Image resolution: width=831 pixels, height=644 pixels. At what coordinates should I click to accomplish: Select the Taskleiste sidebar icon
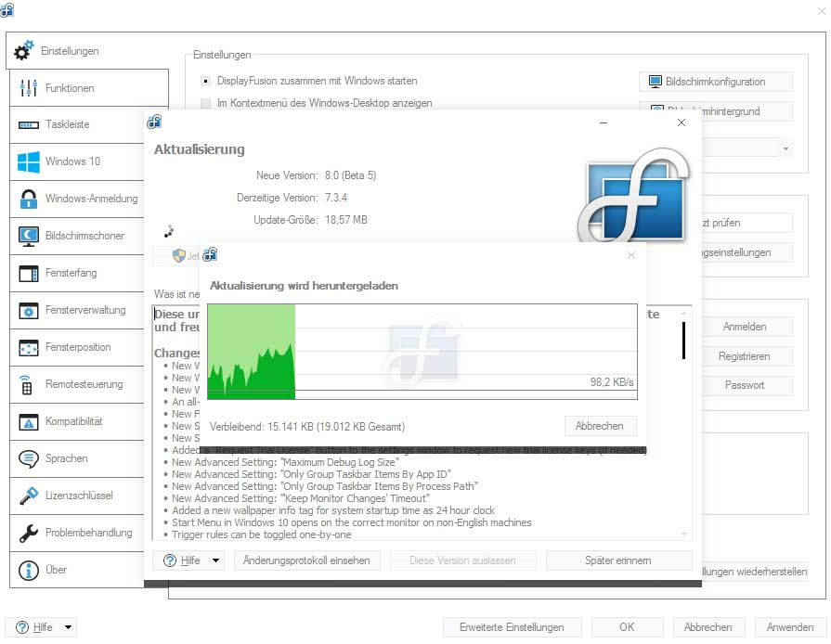pos(28,125)
